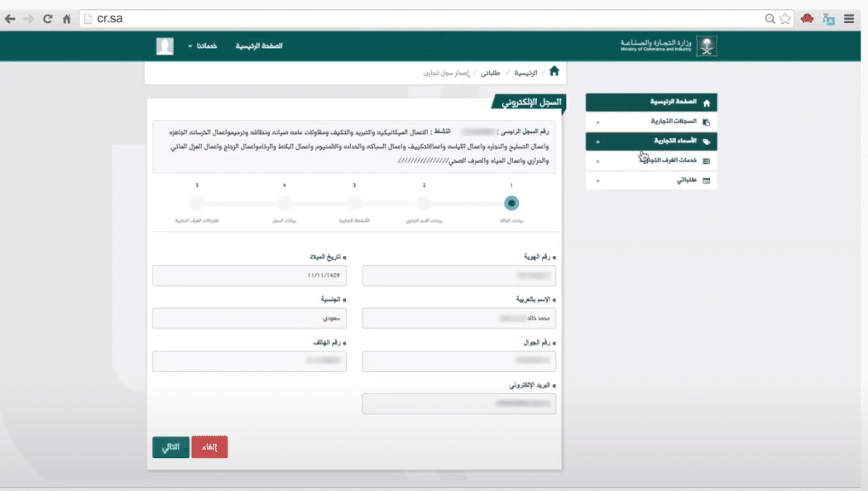The height and width of the screenshot is (491, 868).
Task: Click the رقم الهاتف input field
Action: click(x=250, y=361)
